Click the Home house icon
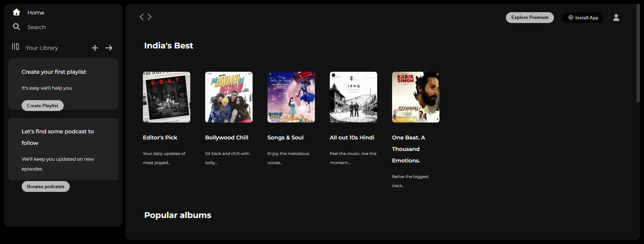644x244 pixels. coord(16,12)
